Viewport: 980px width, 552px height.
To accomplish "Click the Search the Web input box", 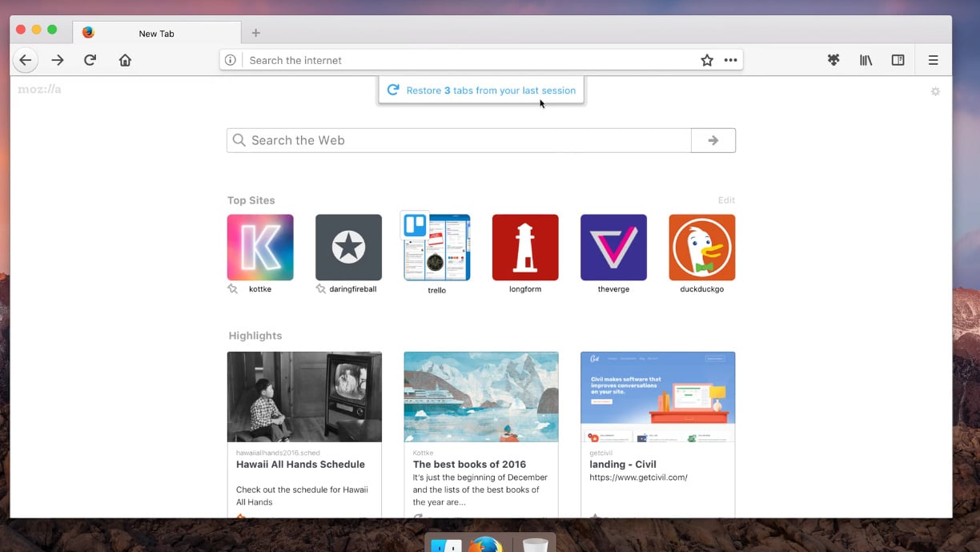I will pyautogui.click(x=459, y=140).
